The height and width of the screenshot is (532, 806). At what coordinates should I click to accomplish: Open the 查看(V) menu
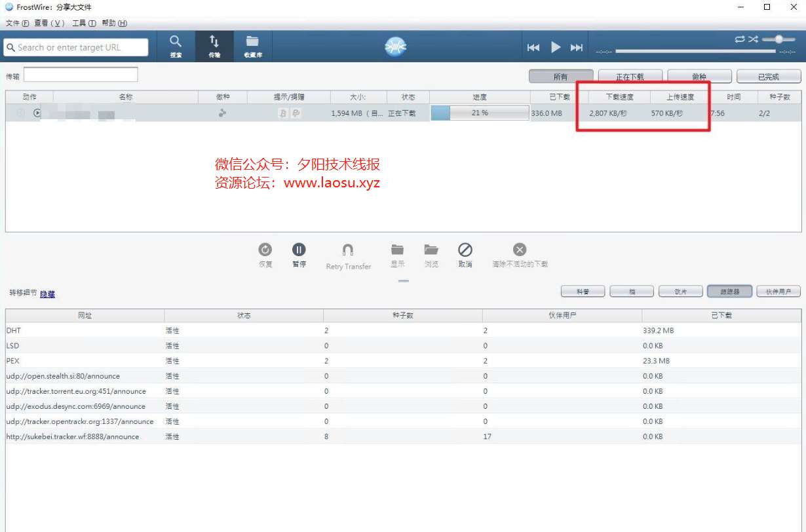click(x=49, y=23)
